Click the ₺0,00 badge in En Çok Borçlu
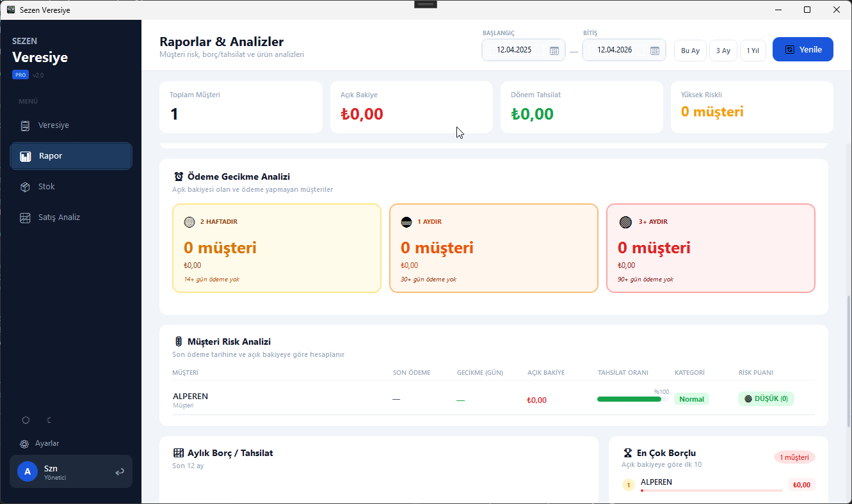 801,485
